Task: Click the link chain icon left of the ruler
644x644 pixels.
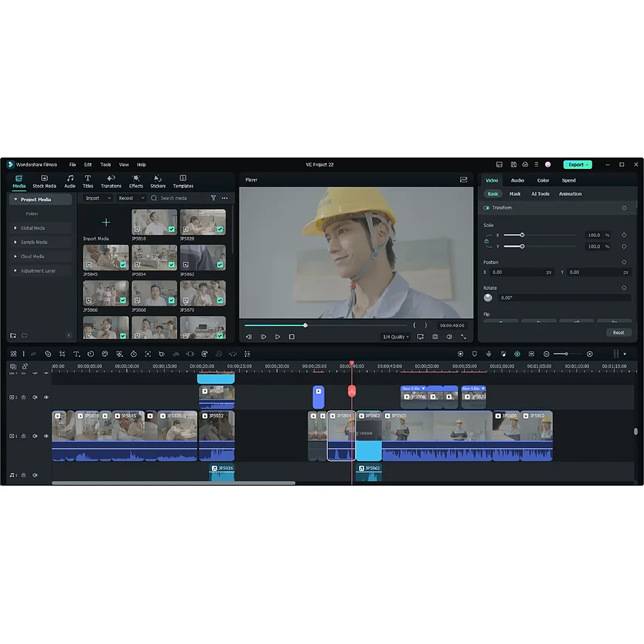Action: [x=24, y=366]
